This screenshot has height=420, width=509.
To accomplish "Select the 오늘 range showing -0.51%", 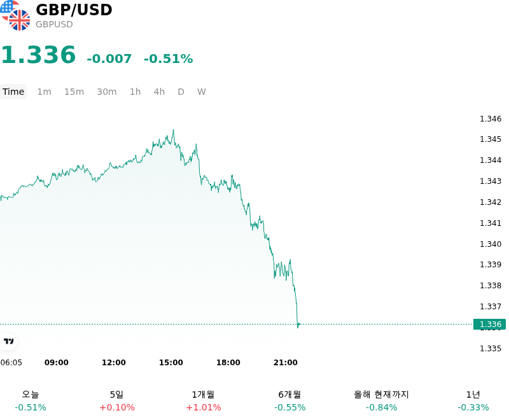I will click(31, 401).
